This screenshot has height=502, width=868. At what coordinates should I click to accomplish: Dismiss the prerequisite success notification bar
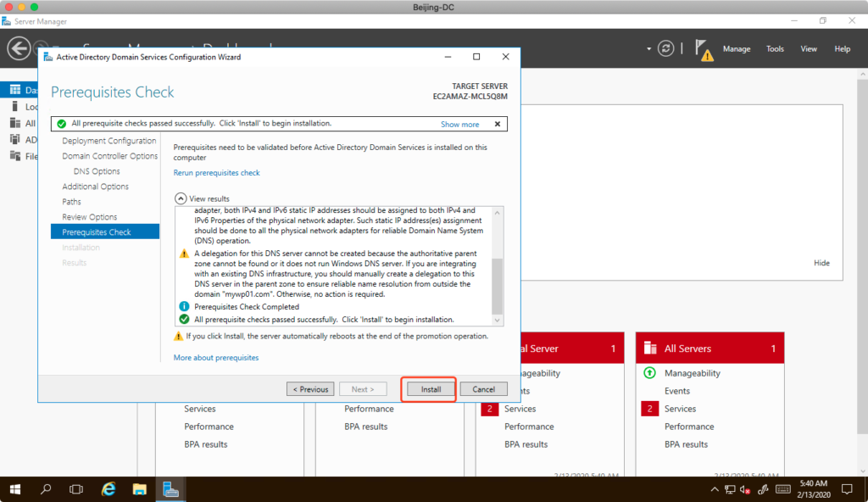pyautogui.click(x=498, y=124)
